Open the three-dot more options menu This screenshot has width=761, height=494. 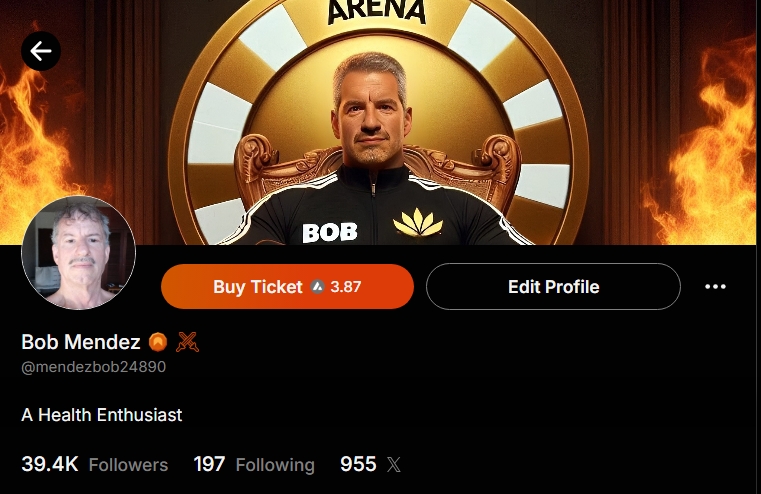[715, 287]
